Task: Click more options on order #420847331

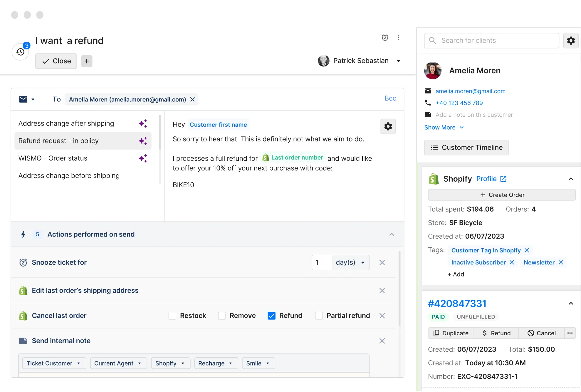Action: click(570, 333)
